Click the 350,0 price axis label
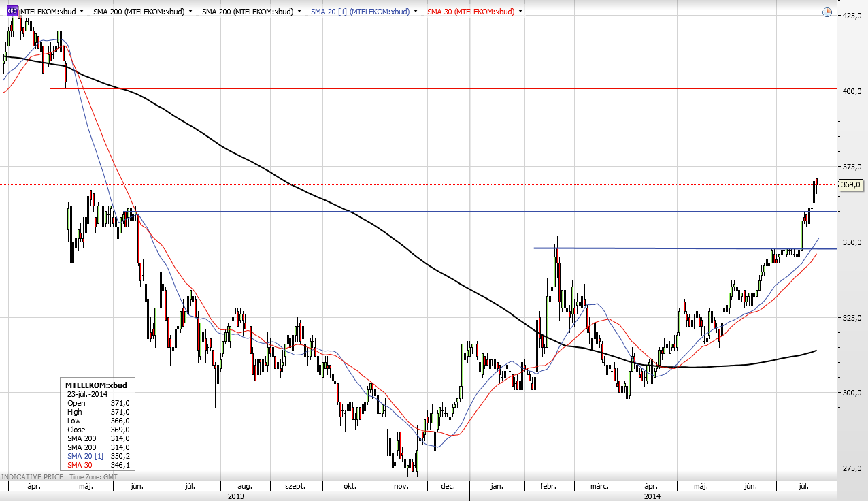The width and height of the screenshot is (868, 501). [x=852, y=242]
